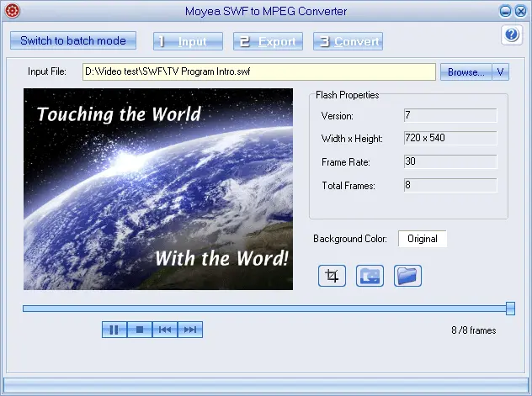532x396 pixels.
Task: Go to step 1 Input tab
Action: 188,41
